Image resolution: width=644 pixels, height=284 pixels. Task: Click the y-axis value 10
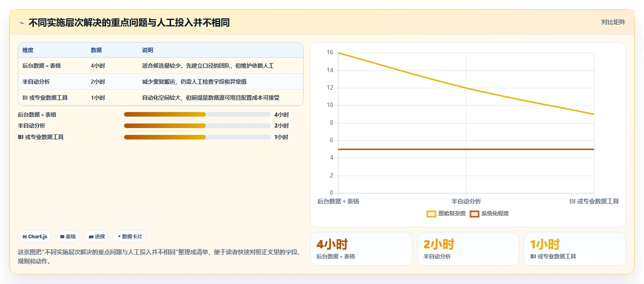(330, 105)
